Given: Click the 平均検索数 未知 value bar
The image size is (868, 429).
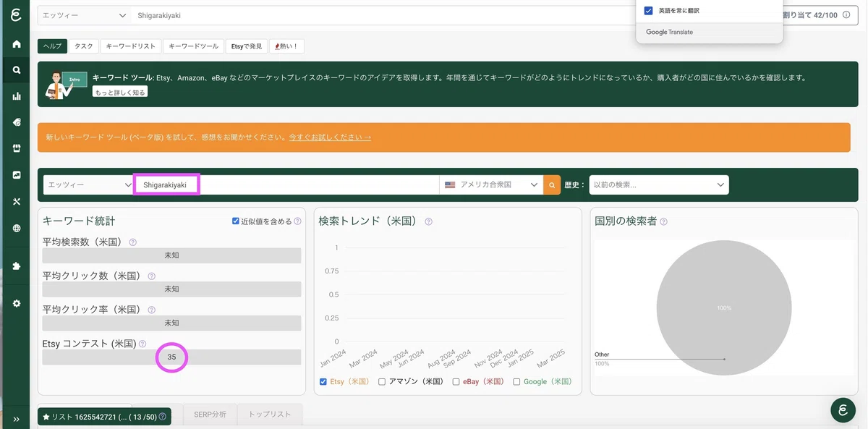Looking at the screenshot, I should coord(171,255).
